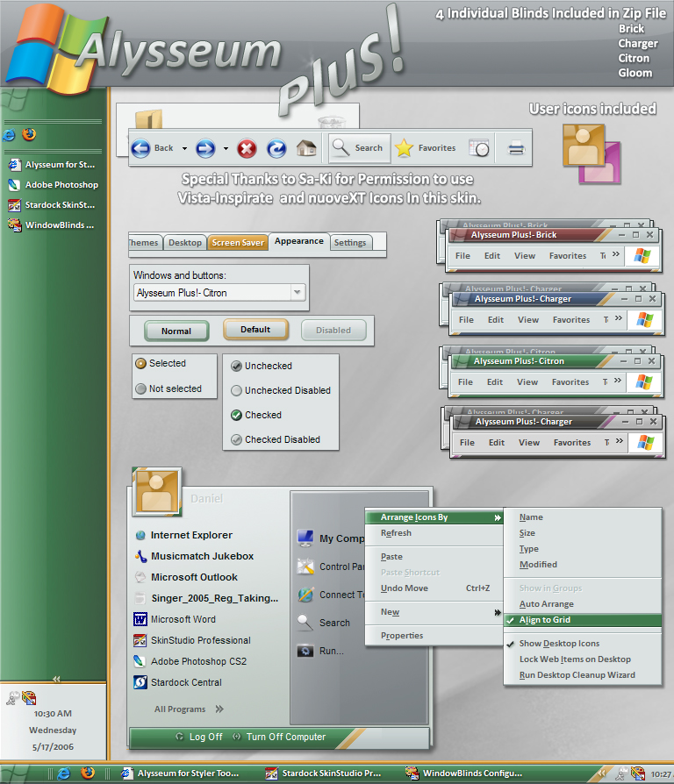
Task: Open Forward button history dropdown arrow
Action: [226, 148]
